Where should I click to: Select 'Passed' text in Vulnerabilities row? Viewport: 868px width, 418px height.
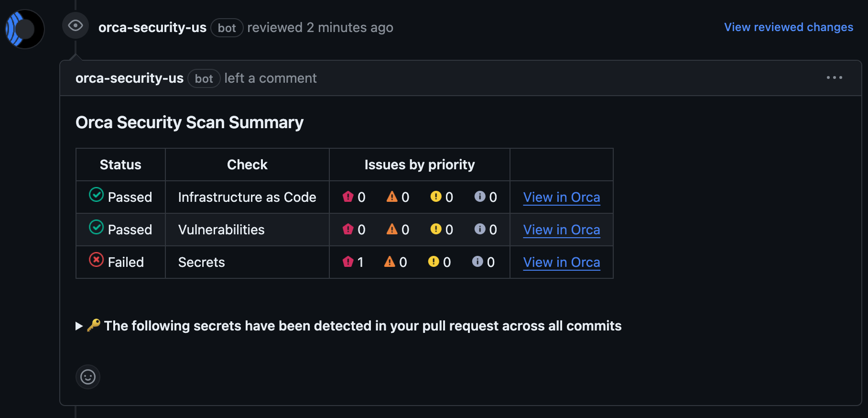point(130,230)
